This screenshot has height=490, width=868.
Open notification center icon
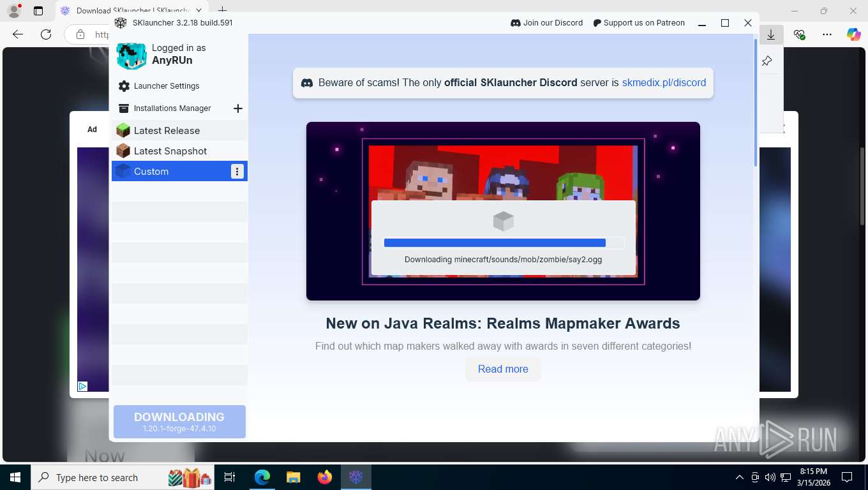coord(847,477)
